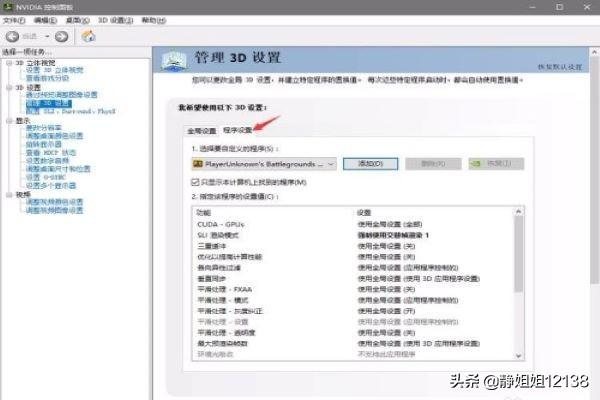Open 调整视频颜色设置 in the task tree
Screen dimensions: 600x400
pyautogui.click(x=54, y=202)
